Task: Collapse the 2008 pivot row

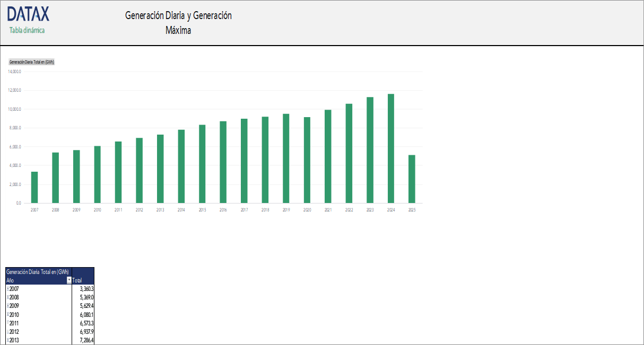Action: pyautogui.click(x=7, y=297)
